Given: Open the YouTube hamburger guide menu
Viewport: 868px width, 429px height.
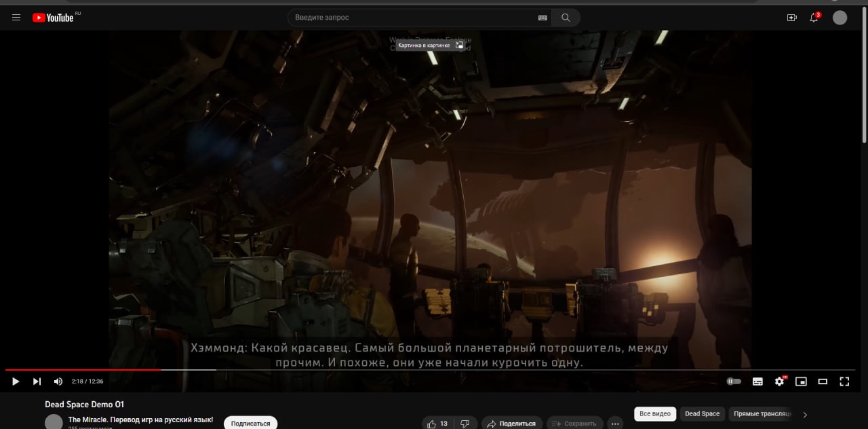Looking at the screenshot, I should 16,18.
